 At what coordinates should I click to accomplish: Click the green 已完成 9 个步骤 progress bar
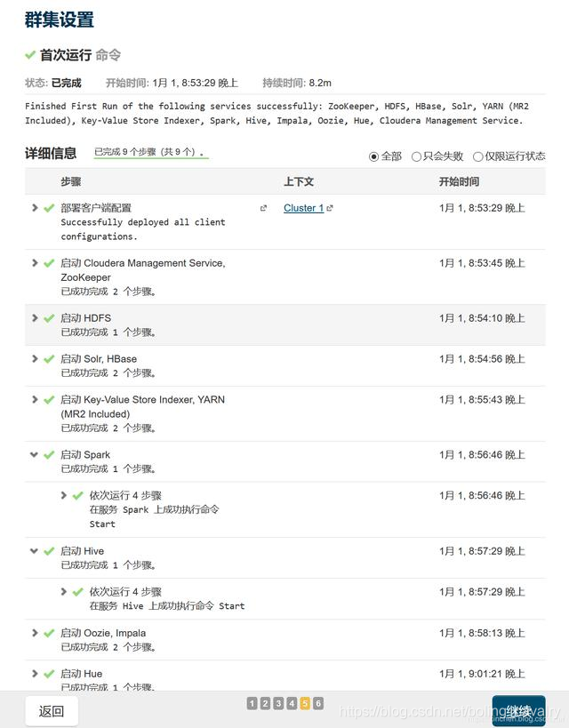click(151, 158)
